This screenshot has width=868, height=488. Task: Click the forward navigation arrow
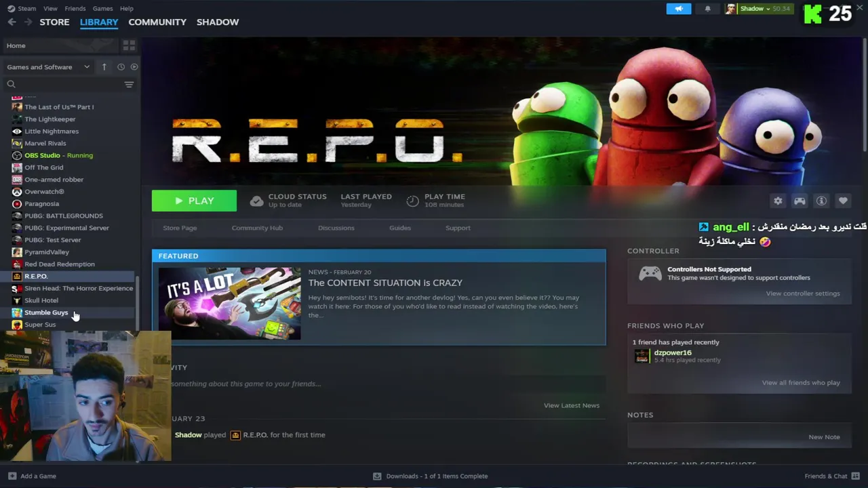pos(28,22)
